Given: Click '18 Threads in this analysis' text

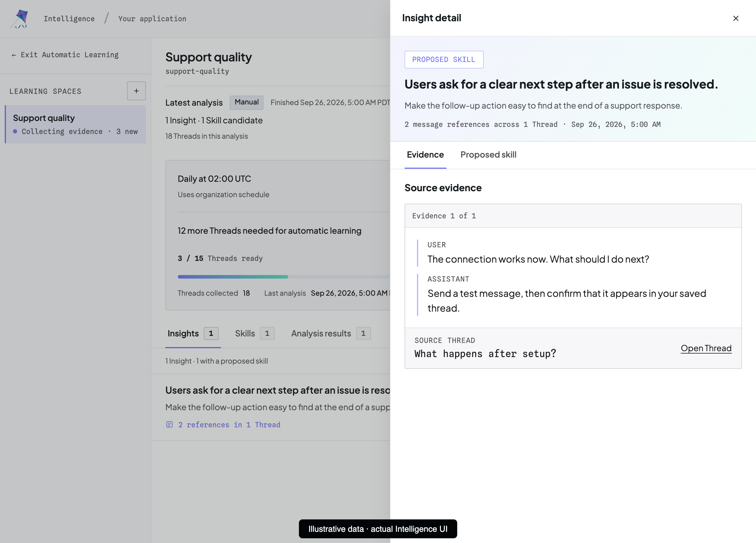Looking at the screenshot, I should click(x=207, y=136).
